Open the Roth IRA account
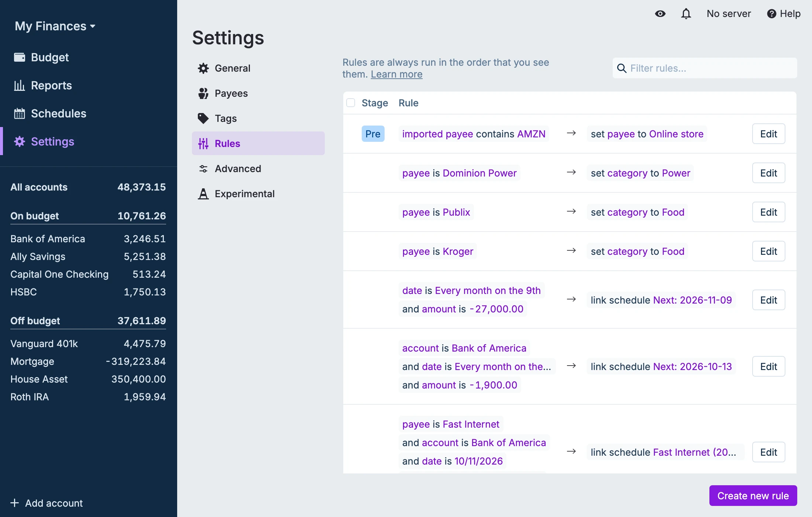812x517 pixels. [x=88, y=397]
